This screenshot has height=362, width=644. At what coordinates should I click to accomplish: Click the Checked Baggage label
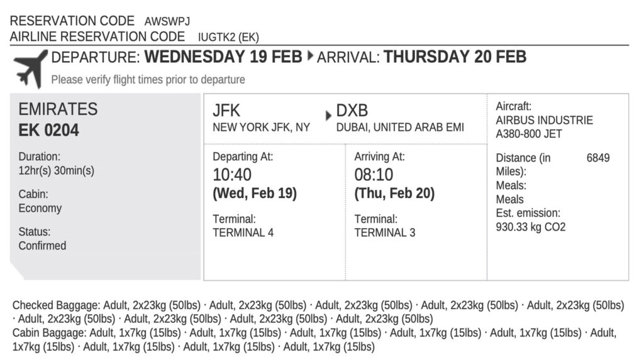coord(56,305)
